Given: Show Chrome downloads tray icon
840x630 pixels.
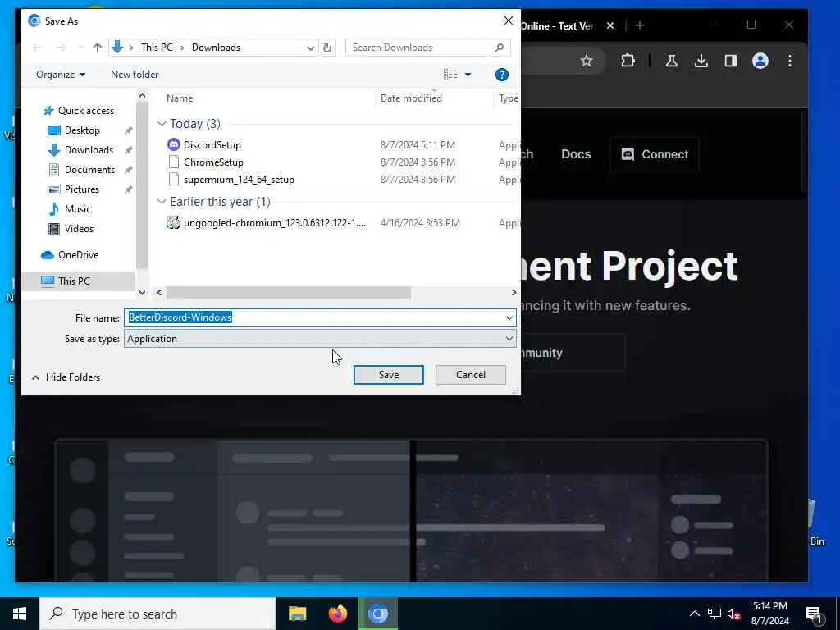Looking at the screenshot, I should click(x=701, y=61).
